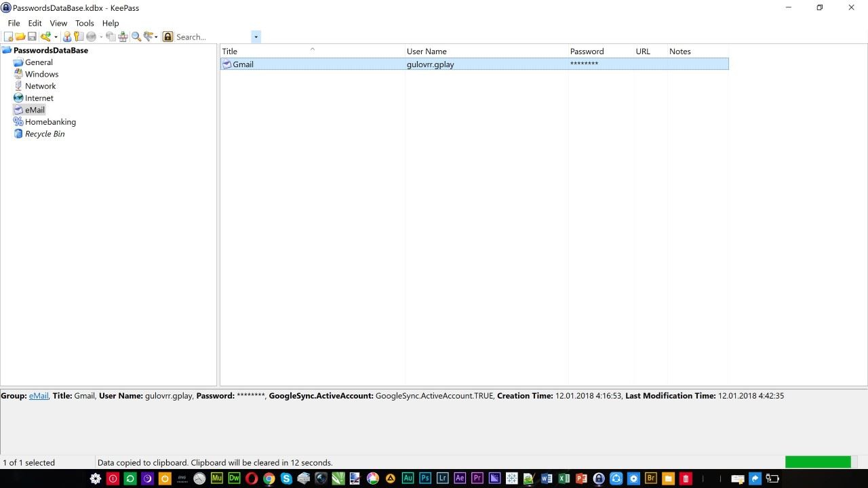Screen dimensions: 868x488
Task: Open Microsoft Excel from the taskbar
Action: coord(564,479)
